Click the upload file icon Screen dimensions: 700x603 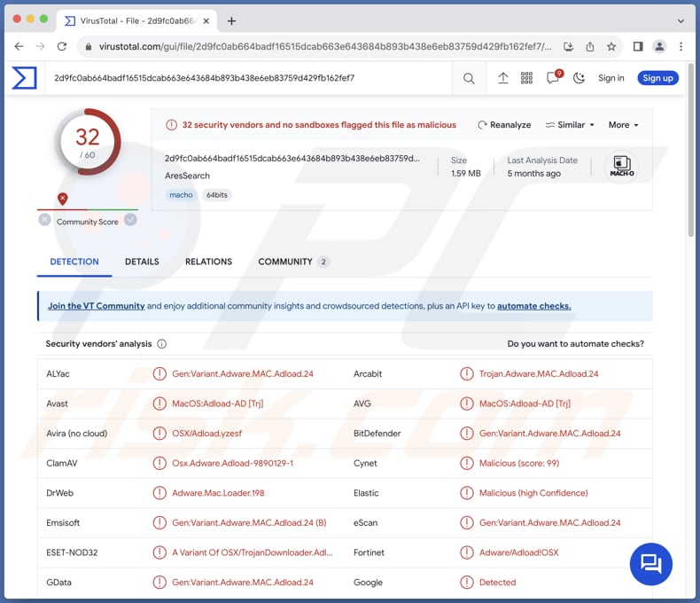(503, 78)
